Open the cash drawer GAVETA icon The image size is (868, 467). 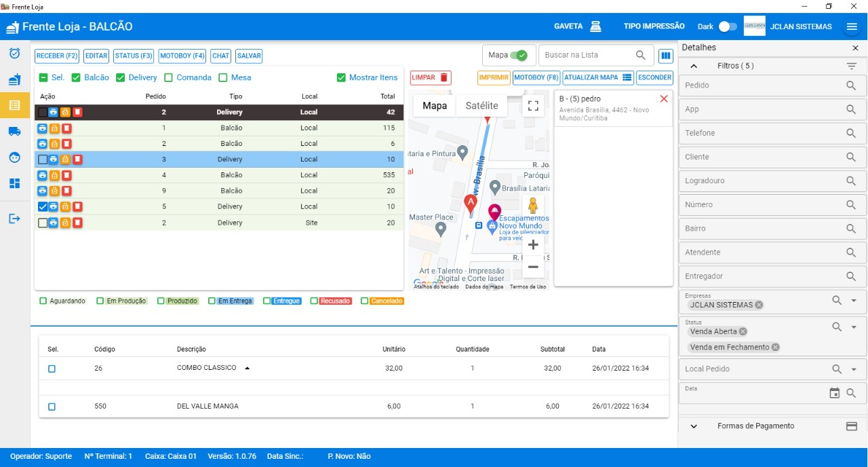click(595, 26)
